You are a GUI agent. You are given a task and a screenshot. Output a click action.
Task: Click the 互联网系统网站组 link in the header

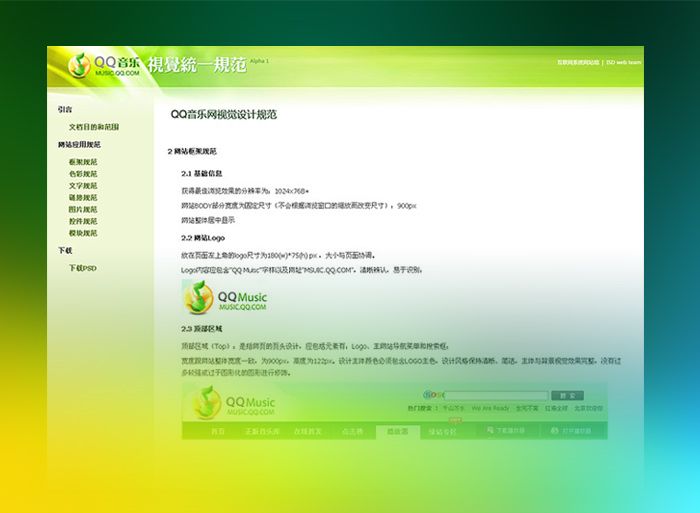[x=577, y=62]
